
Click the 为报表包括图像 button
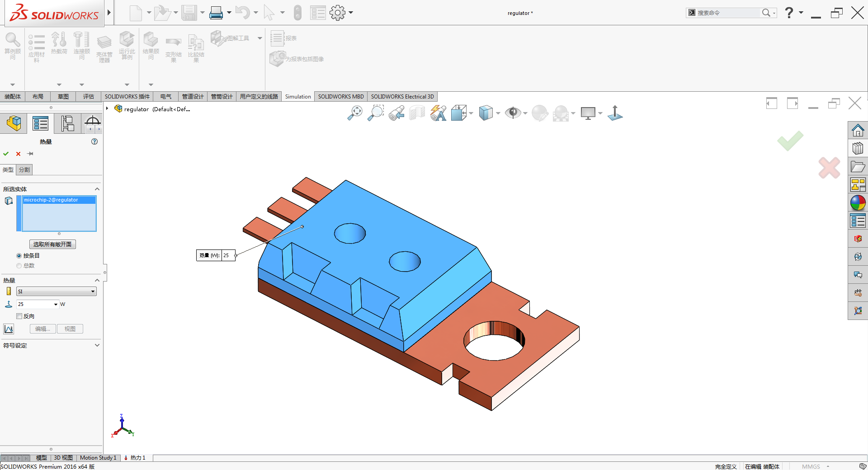[297, 59]
